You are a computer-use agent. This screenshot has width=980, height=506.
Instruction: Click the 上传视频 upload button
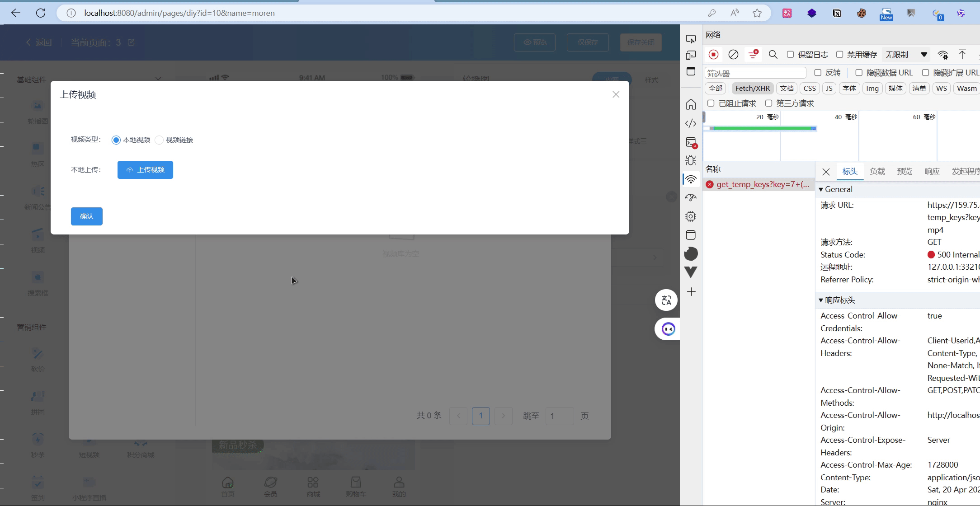145,169
